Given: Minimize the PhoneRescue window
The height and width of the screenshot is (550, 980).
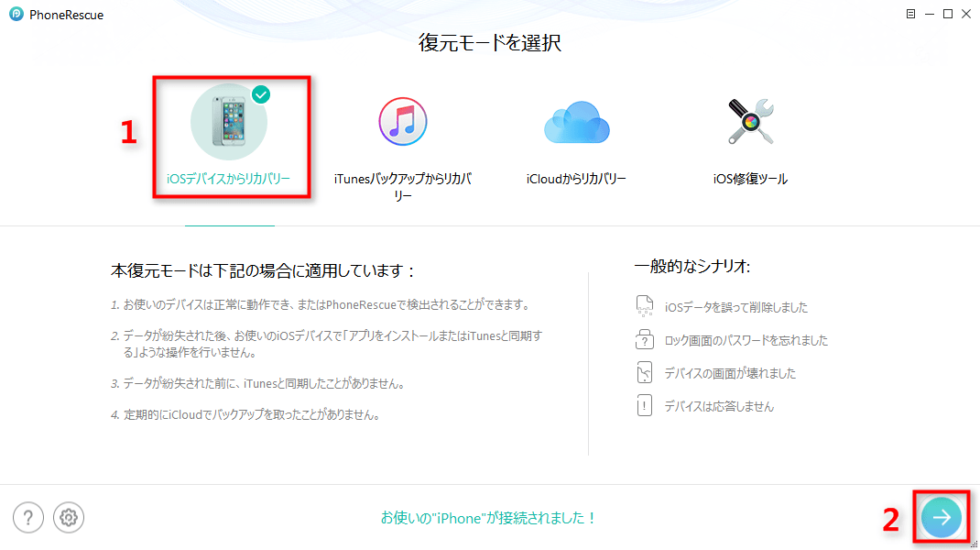Looking at the screenshot, I should tap(930, 14).
